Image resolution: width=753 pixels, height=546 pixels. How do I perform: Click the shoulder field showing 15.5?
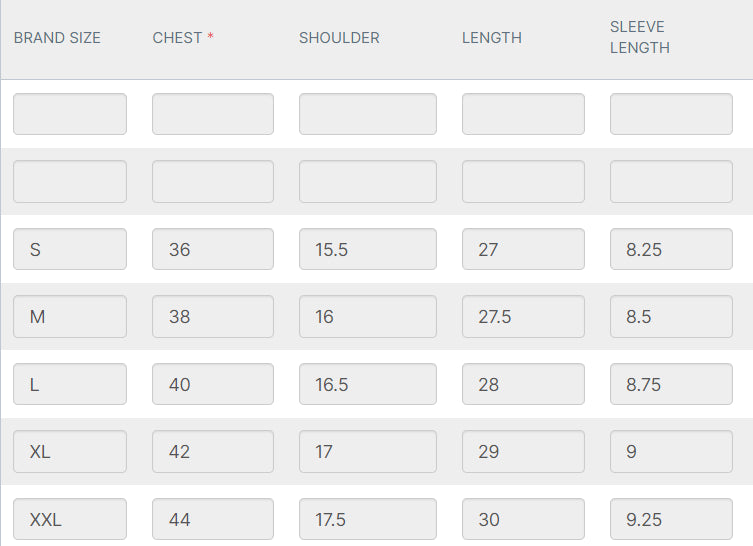[367, 249]
